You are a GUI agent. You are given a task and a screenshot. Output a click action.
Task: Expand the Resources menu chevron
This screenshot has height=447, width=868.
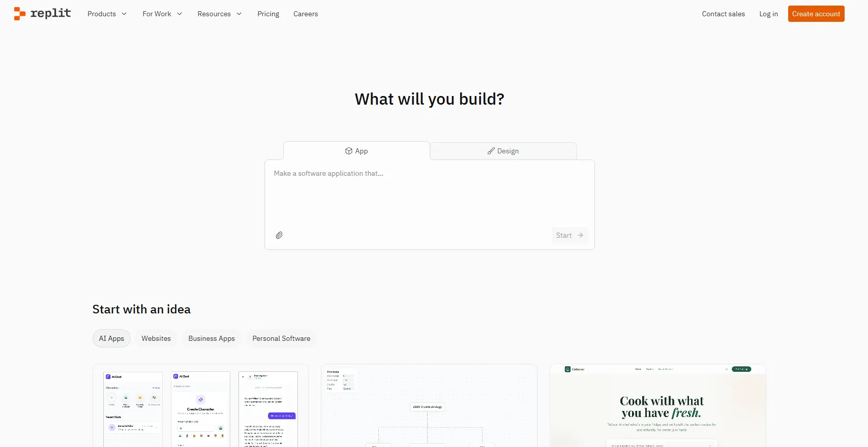point(239,14)
